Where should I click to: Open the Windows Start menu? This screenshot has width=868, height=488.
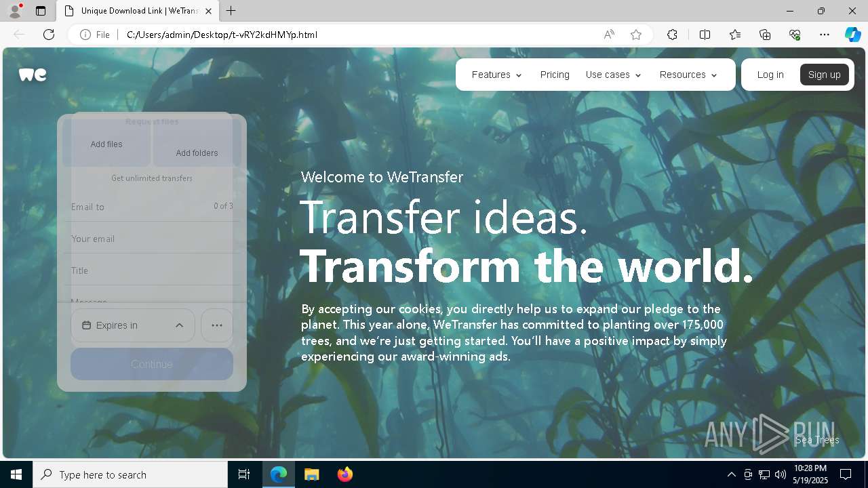16,474
